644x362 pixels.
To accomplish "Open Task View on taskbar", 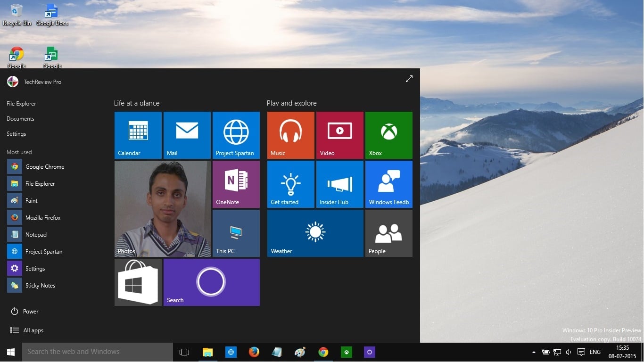I will [x=184, y=352].
